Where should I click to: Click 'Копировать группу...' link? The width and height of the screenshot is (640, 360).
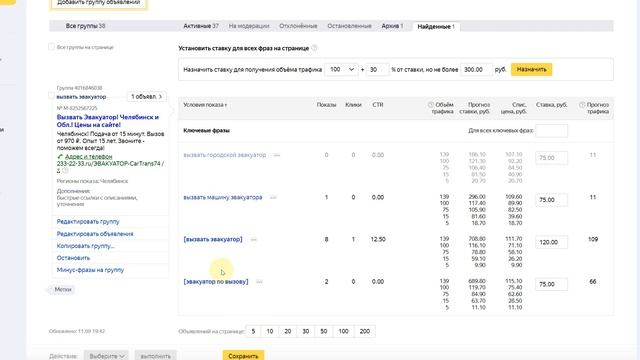(x=85, y=246)
